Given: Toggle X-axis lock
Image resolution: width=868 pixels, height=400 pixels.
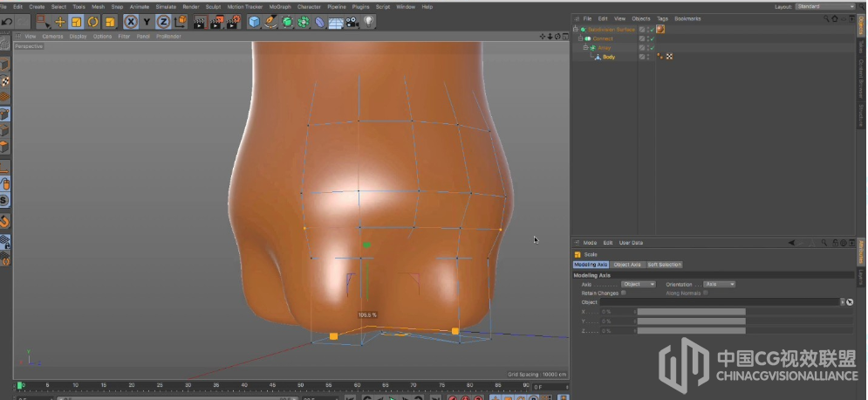Looking at the screenshot, I should [x=131, y=22].
